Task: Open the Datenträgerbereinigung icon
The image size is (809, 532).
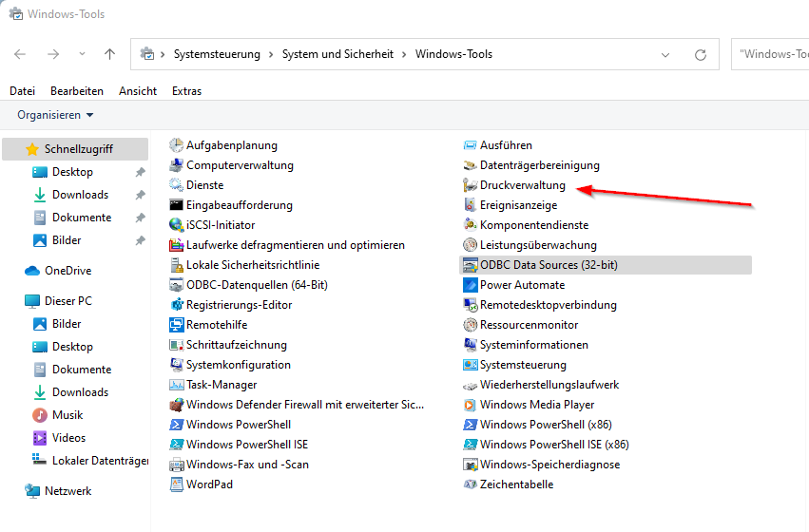Action: 470,165
